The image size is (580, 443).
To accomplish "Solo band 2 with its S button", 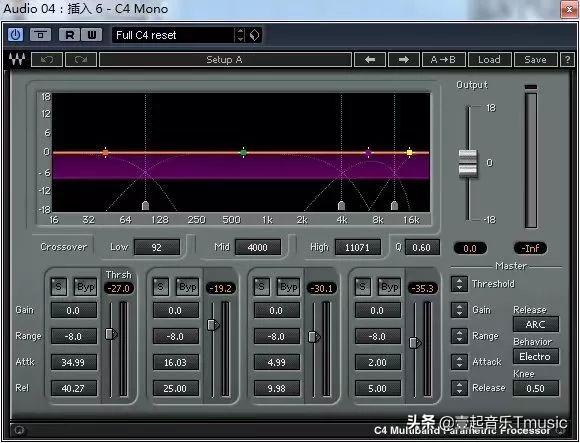I will (x=161, y=287).
